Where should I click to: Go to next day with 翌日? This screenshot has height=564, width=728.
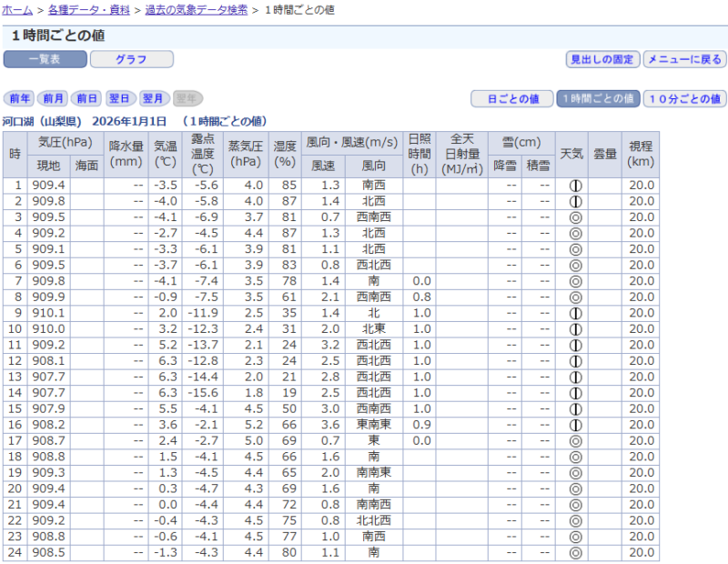(120, 98)
